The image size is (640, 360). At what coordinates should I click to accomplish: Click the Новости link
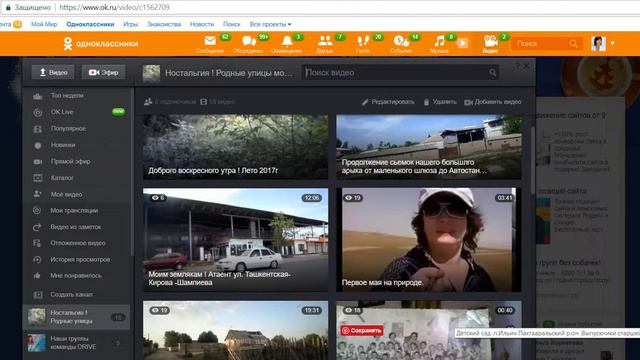click(x=202, y=24)
